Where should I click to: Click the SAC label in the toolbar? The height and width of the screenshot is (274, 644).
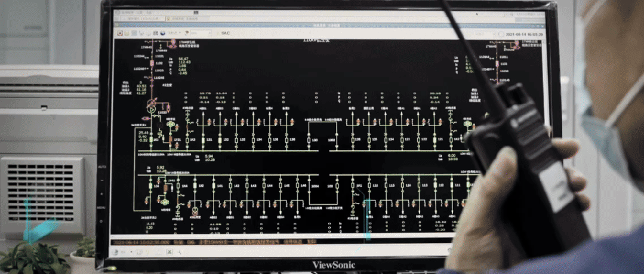(x=226, y=33)
